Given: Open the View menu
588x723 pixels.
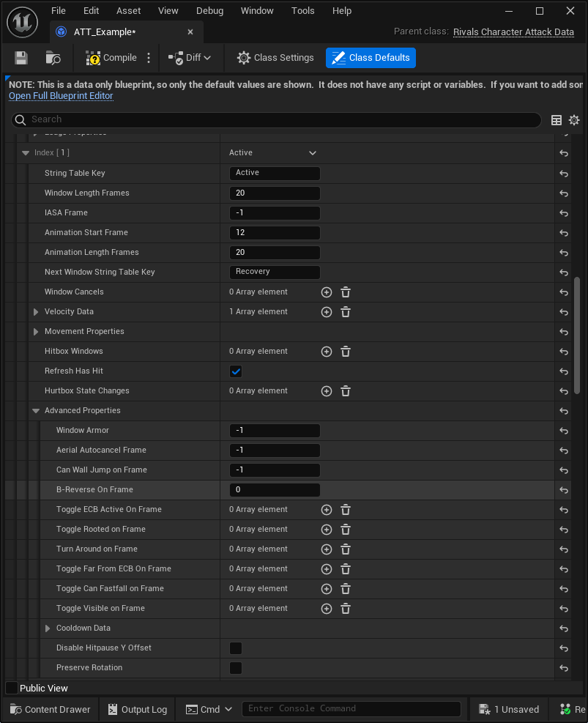Looking at the screenshot, I should point(168,10).
